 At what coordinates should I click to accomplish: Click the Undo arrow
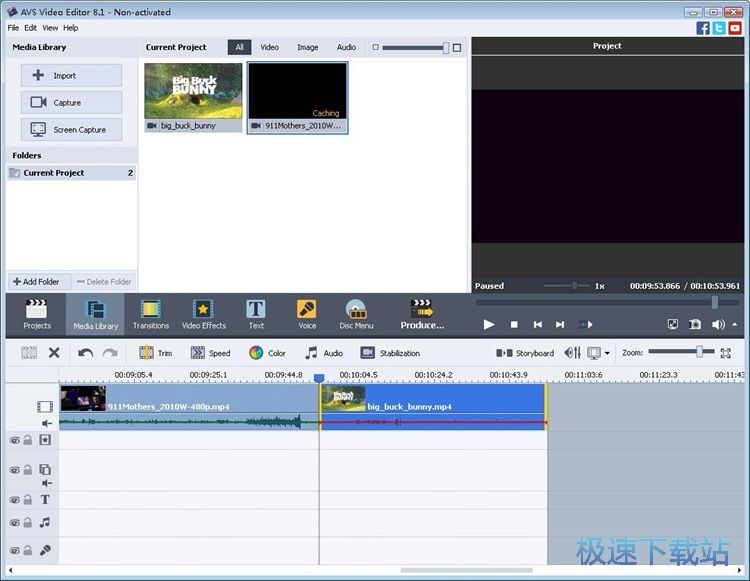[x=86, y=353]
